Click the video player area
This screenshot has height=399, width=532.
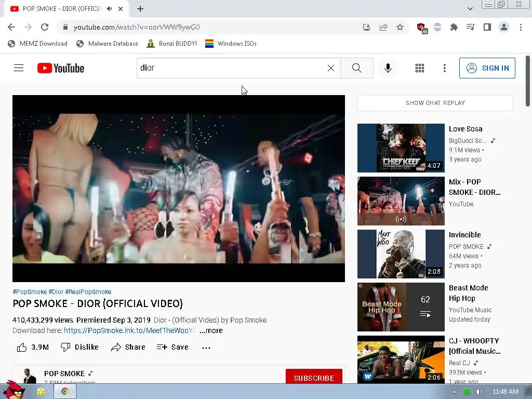click(179, 188)
